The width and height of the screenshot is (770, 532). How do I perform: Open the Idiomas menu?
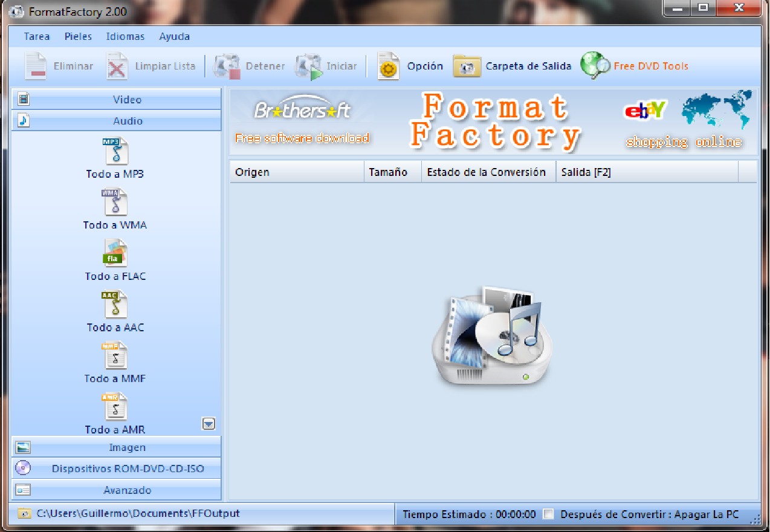coord(125,36)
